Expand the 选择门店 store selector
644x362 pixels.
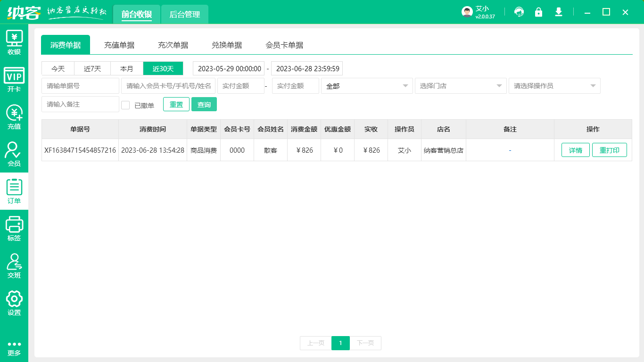tap(460, 86)
